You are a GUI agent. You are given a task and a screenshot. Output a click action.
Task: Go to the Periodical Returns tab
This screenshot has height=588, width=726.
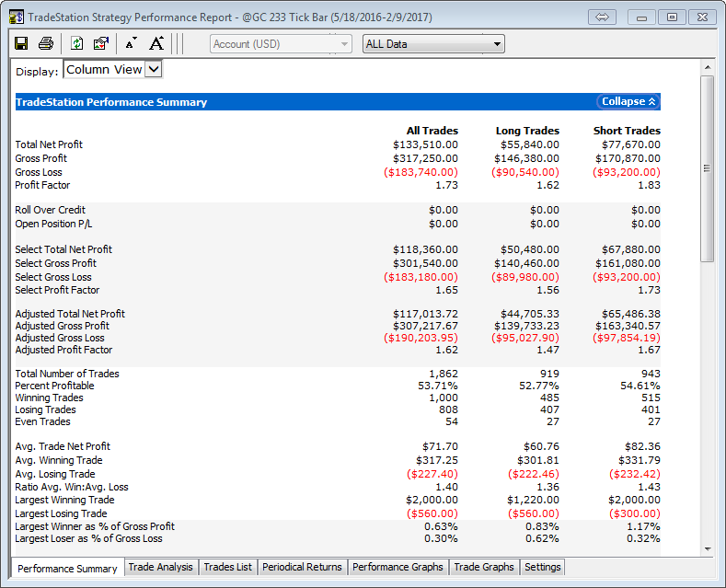coord(302,567)
